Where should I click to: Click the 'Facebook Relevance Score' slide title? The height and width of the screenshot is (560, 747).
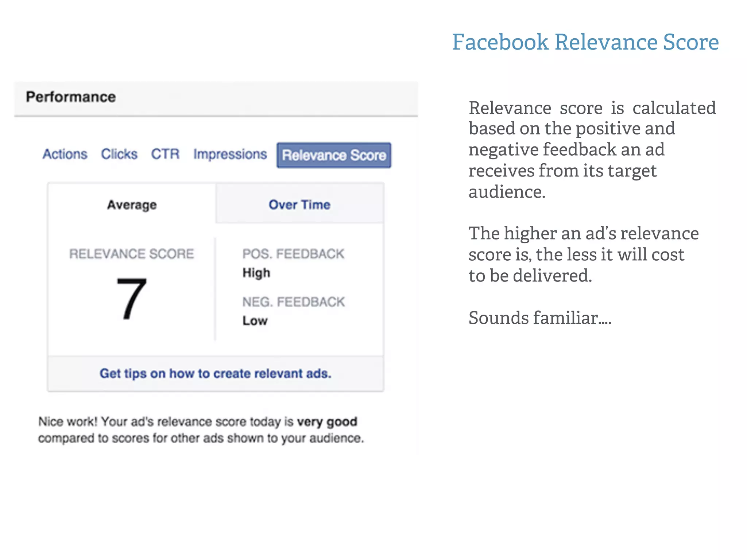pyautogui.click(x=585, y=42)
